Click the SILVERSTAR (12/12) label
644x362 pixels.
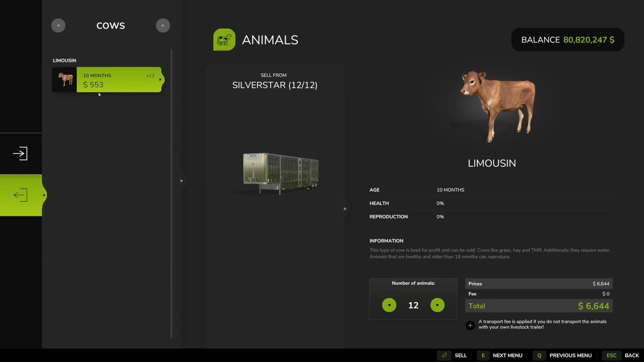275,85
